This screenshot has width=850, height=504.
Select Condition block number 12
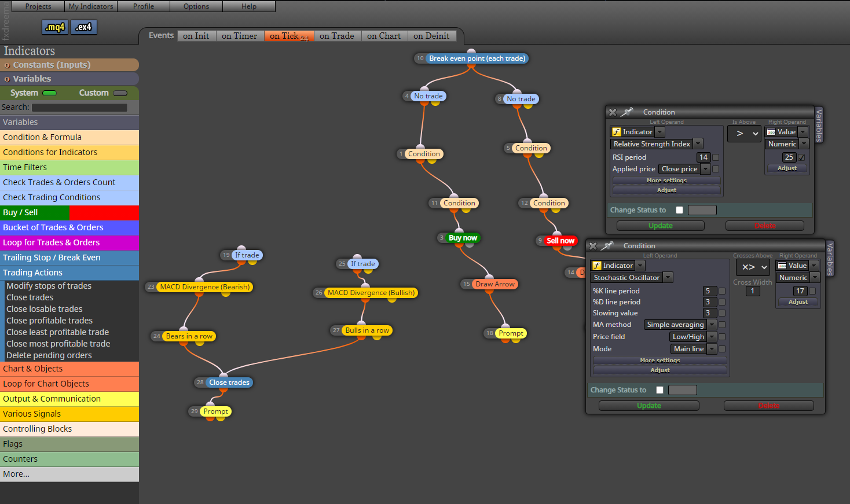coord(549,203)
